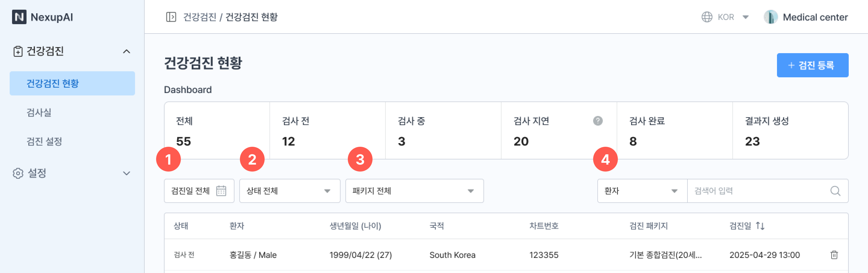Click the Medical center profile avatar
The width and height of the screenshot is (868, 273).
[x=770, y=17]
